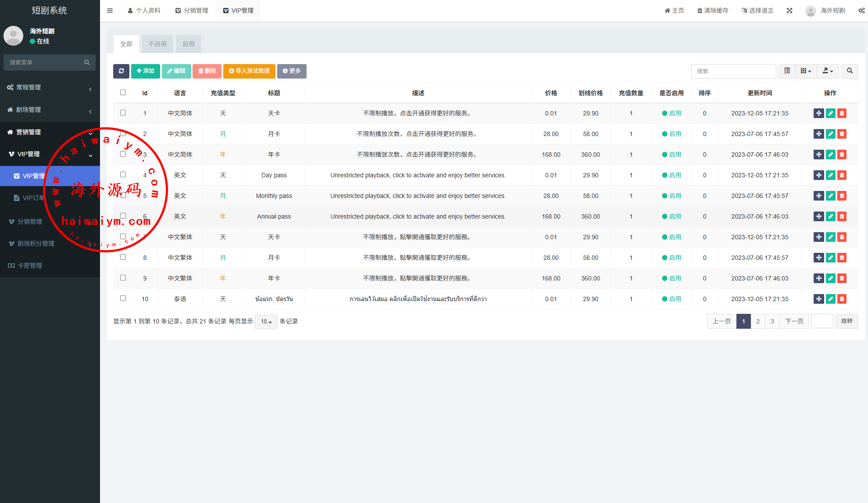This screenshot has width=868, height=503.
Task: Click the red delete icon for row 1
Action: 842,113
